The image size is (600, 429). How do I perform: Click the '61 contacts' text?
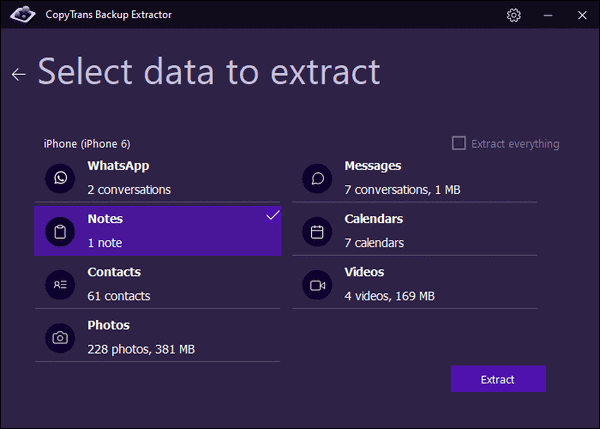coord(119,296)
